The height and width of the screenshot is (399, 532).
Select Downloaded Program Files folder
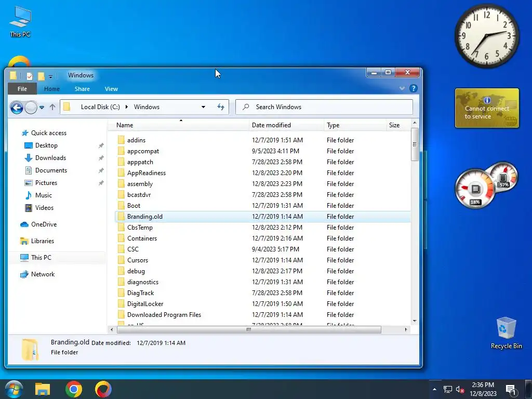tap(164, 314)
